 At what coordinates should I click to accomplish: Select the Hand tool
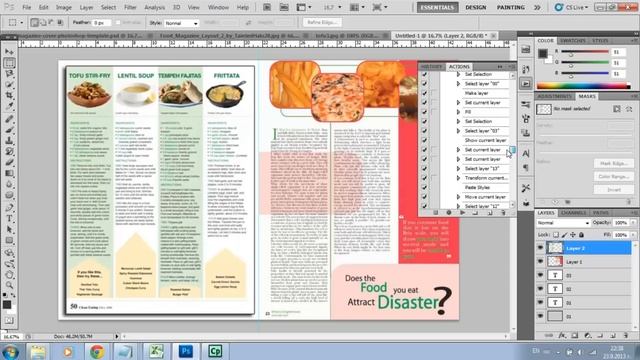[x=9, y=274]
